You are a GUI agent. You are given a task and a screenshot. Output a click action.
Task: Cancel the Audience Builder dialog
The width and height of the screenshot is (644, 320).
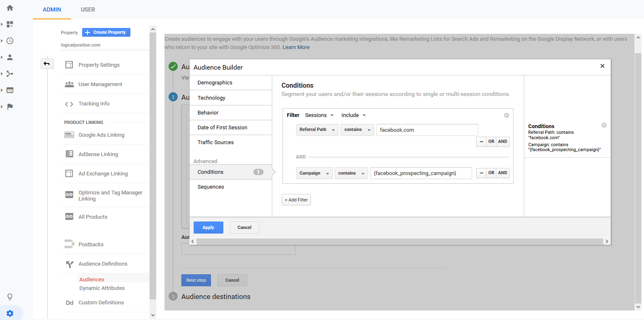(244, 227)
